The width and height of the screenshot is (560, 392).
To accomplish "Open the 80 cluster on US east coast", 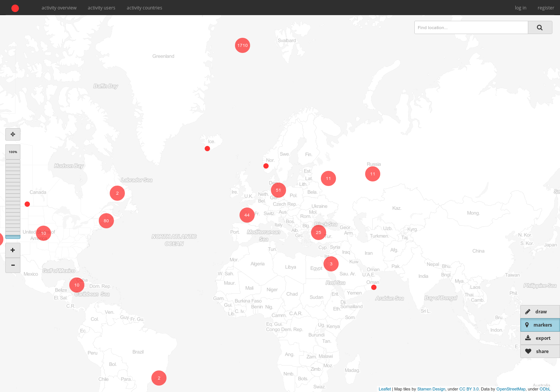I will coord(106,221).
